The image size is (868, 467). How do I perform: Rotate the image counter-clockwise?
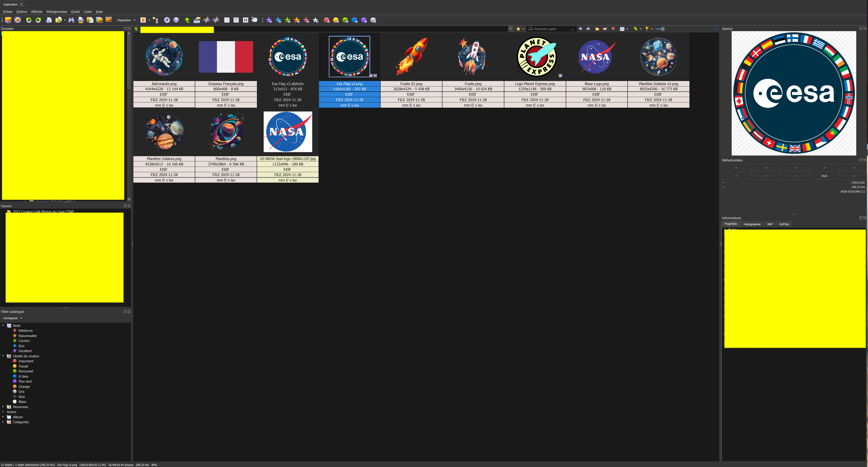pyautogui.click(x=29, y=20)
